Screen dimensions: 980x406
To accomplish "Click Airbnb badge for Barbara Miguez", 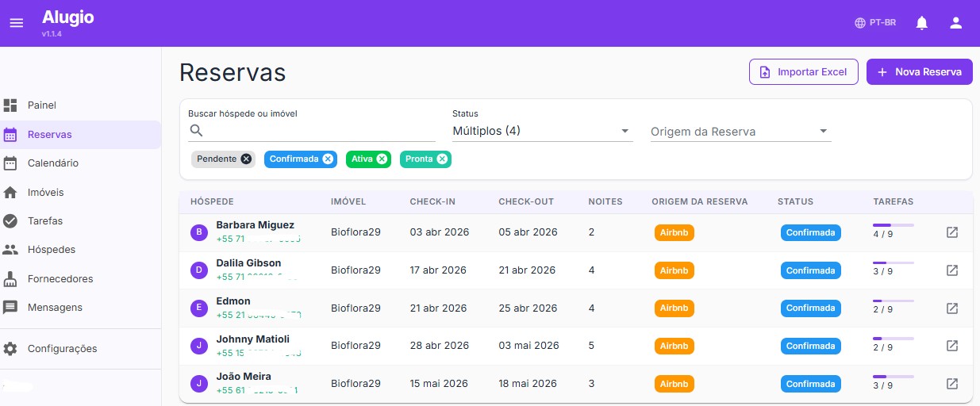I will 674,232.
